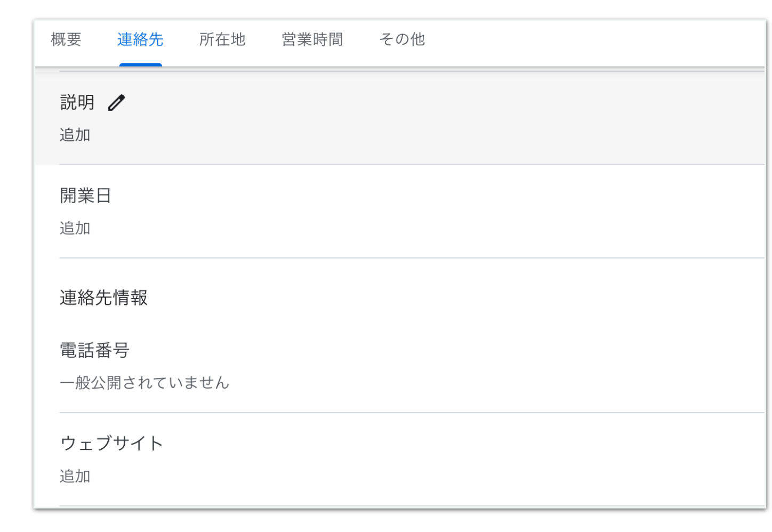Click the 一般公開されていません phone status text

coord(144,383)
